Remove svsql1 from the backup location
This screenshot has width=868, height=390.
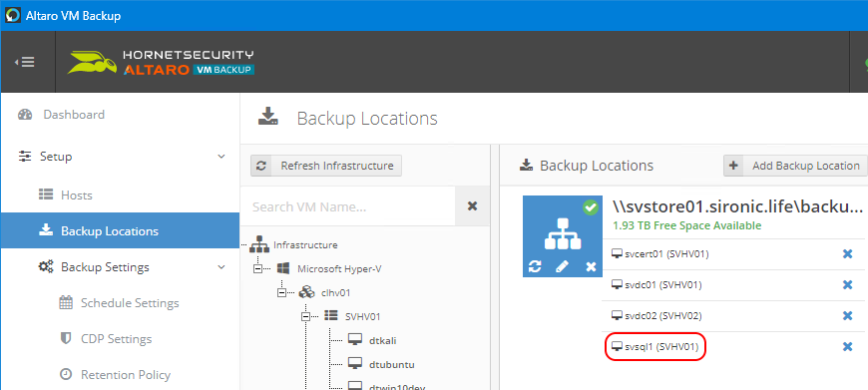[x=847, y=347]
